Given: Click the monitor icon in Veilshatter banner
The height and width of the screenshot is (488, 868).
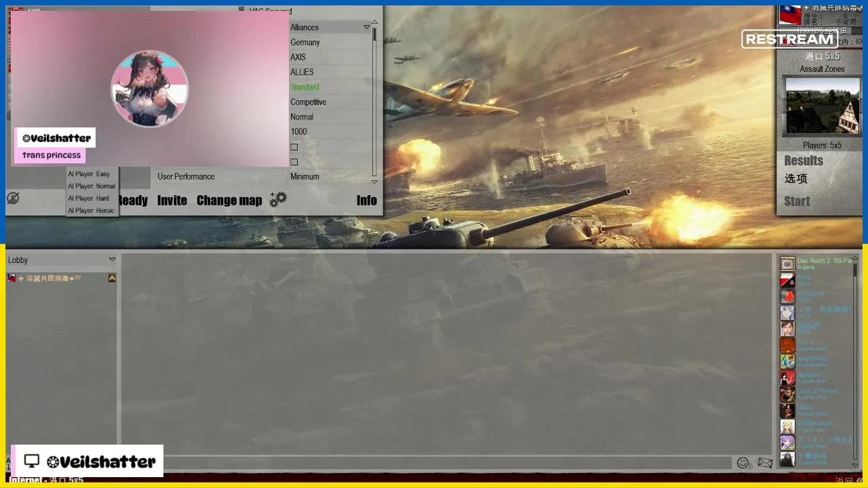Looking at the screenshot, I should pos(31,461).
